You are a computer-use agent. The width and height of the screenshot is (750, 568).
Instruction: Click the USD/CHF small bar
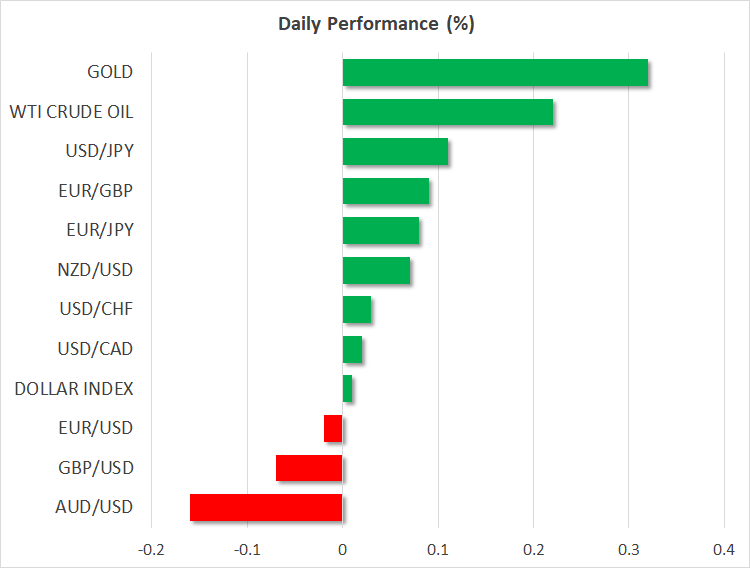(357, 310)
